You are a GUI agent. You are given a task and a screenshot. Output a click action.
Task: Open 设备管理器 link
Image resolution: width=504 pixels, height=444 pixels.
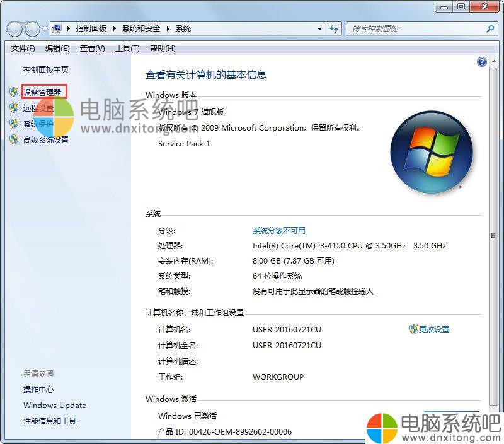(x=42, y=92)
